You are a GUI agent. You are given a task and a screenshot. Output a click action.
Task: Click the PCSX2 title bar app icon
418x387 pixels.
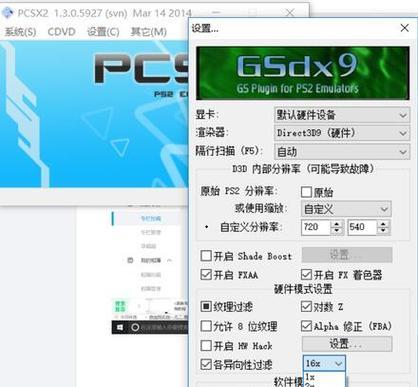[8, 13]
